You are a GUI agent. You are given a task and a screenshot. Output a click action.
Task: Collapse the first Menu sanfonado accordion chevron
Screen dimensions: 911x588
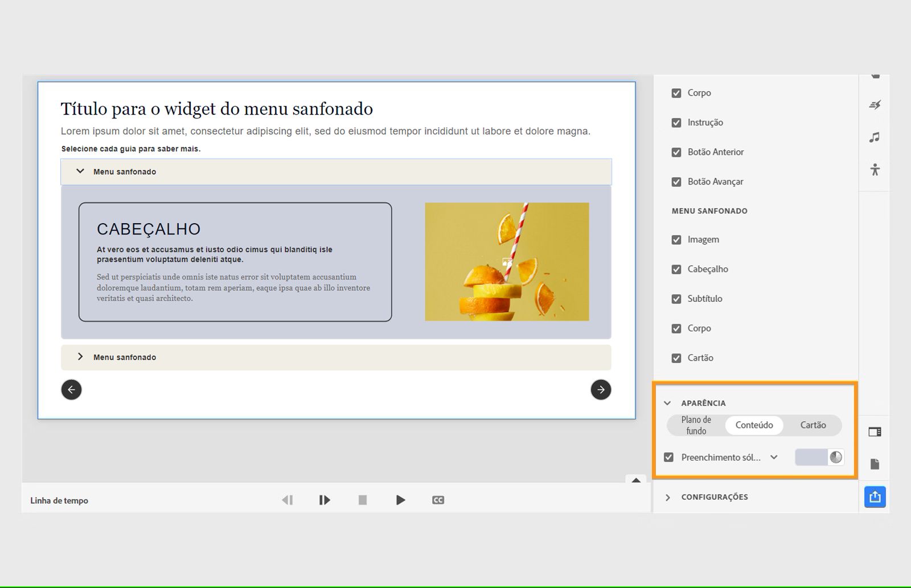pos(80,171)
